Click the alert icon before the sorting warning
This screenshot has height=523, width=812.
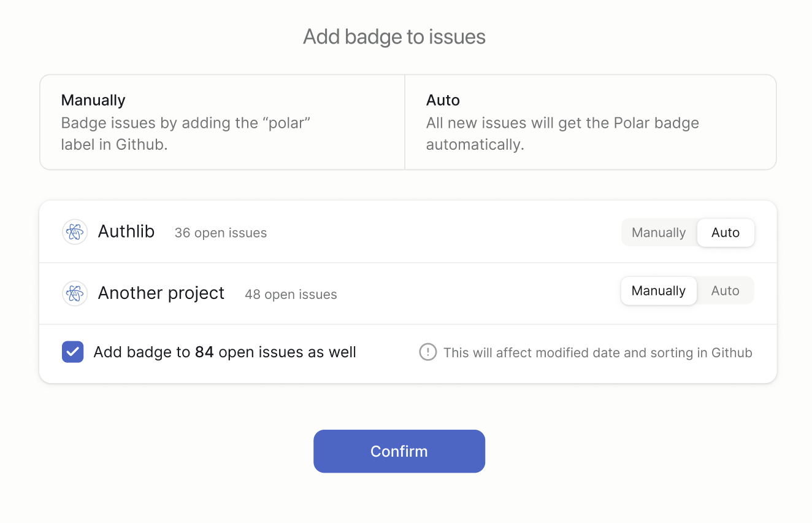point(427,352)
